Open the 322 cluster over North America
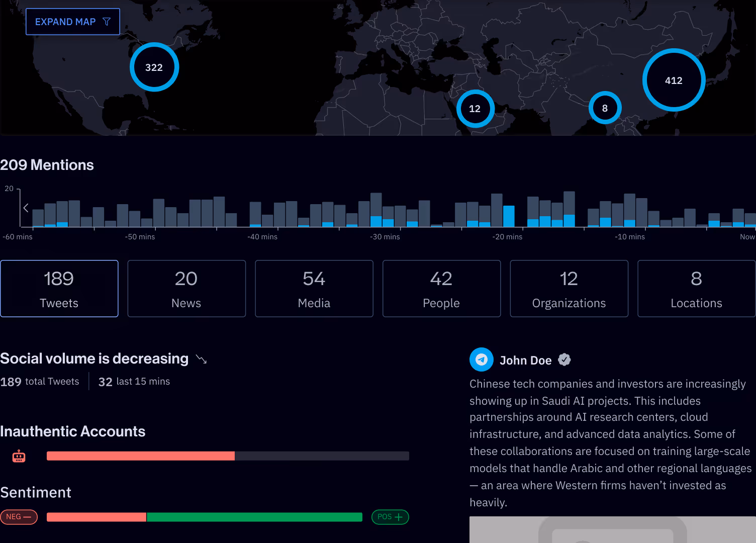 pyautogui.click(x=154, y=67)
